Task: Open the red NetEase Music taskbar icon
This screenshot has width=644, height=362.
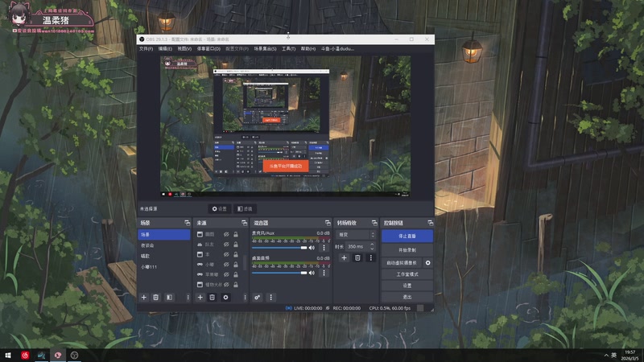Action: 25,356
